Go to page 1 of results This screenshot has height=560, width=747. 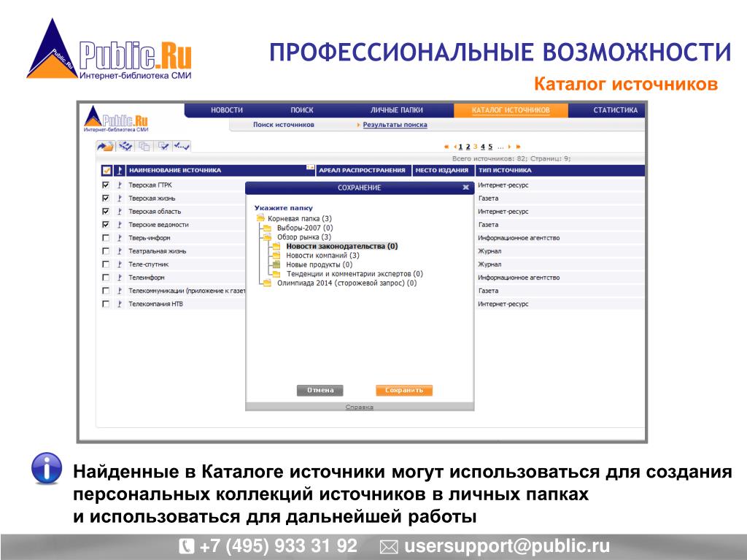pyautogui.click(x=460, y=147)
